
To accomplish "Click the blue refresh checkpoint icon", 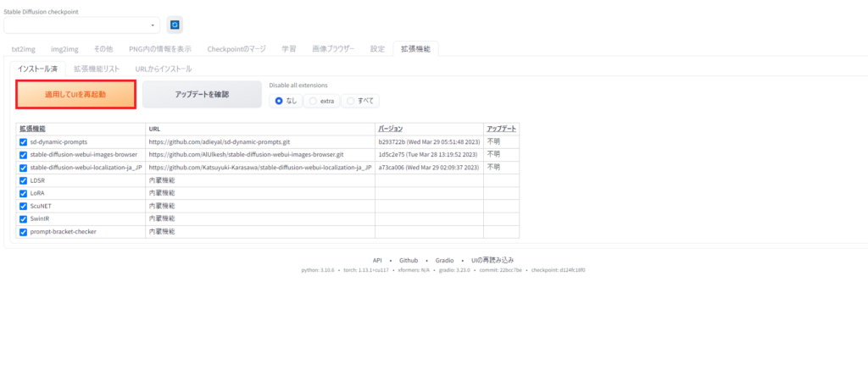I will [175, 25].
